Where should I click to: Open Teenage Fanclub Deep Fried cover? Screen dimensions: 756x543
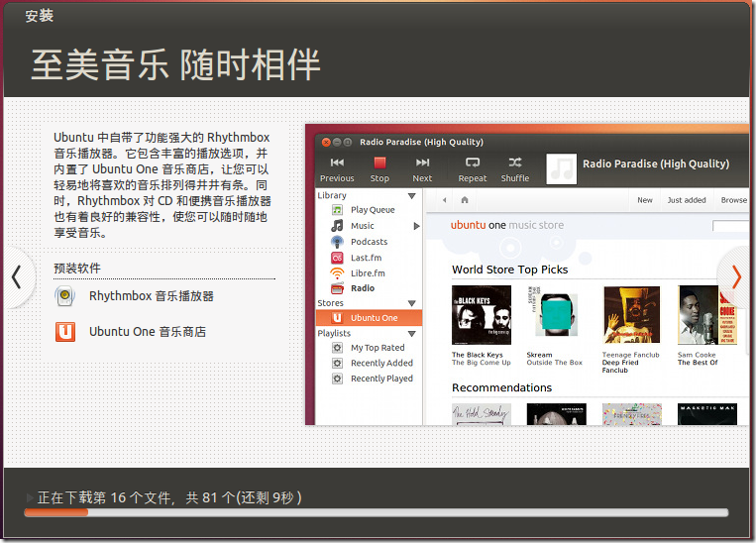pos(631,315)
